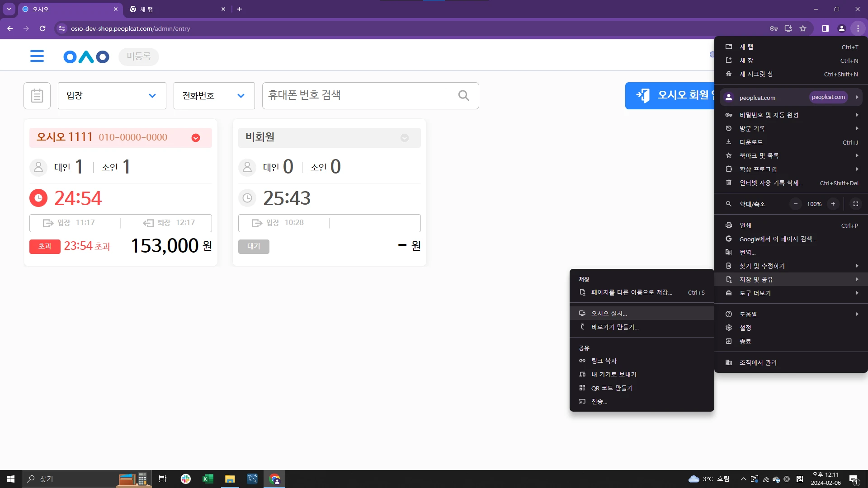Select 새 탭 in Chrome menu
Image resolution: width=868 pixels, height=488 pixels.
(x=791, y=47)
